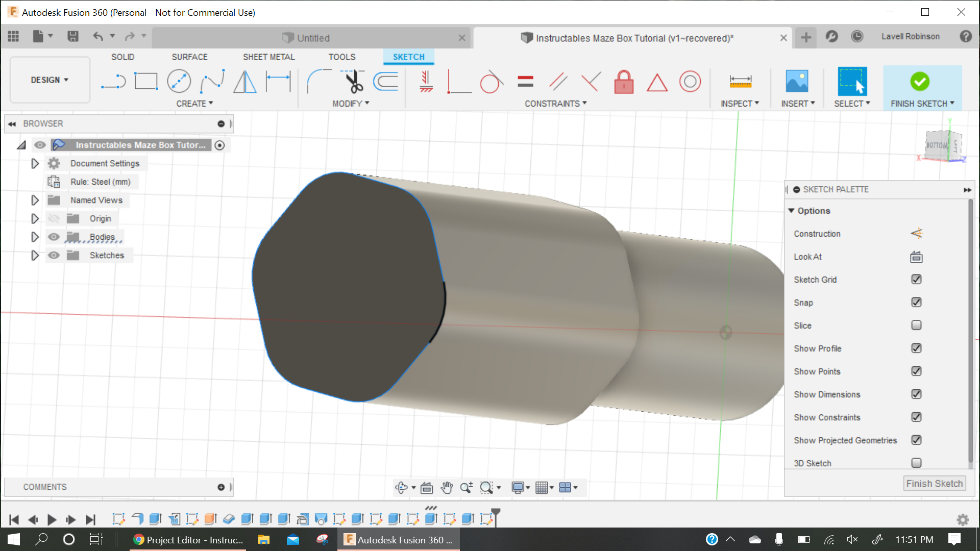Viewport: 980px width, 551px height.
Task: Switch to the SOLID tab
Action: point(122,57)
